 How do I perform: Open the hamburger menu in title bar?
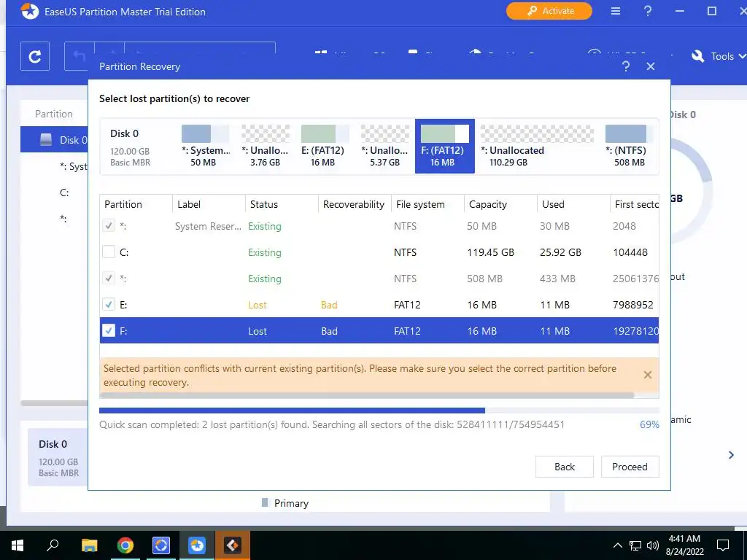click(616, 11)
